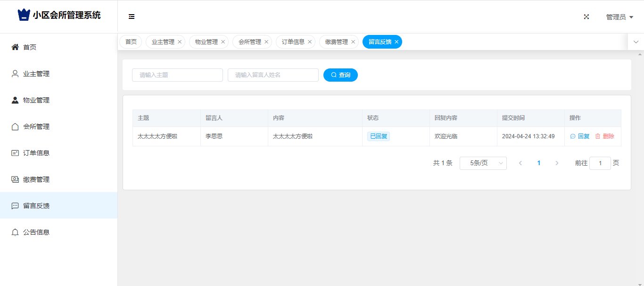Viewport: 644px width, 286px height.
Task: Click the hamburger sidebar collapse icon
Action: [132, 17]
